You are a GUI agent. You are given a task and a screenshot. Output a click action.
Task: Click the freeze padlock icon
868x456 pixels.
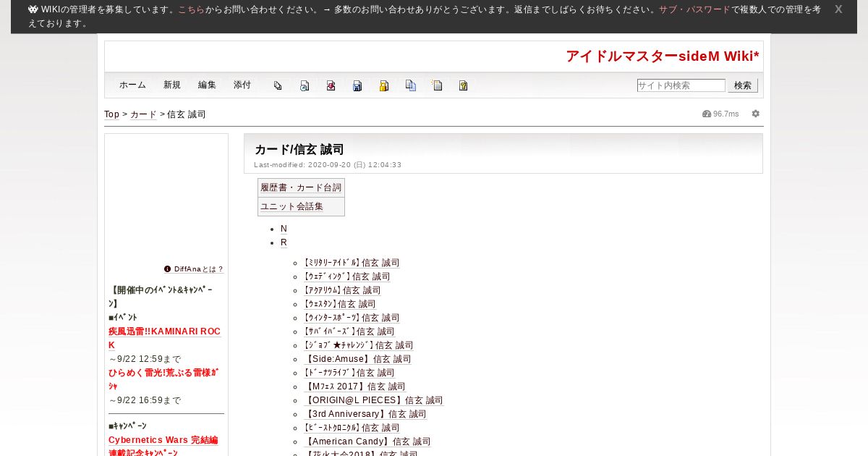(x=384, y=85)
